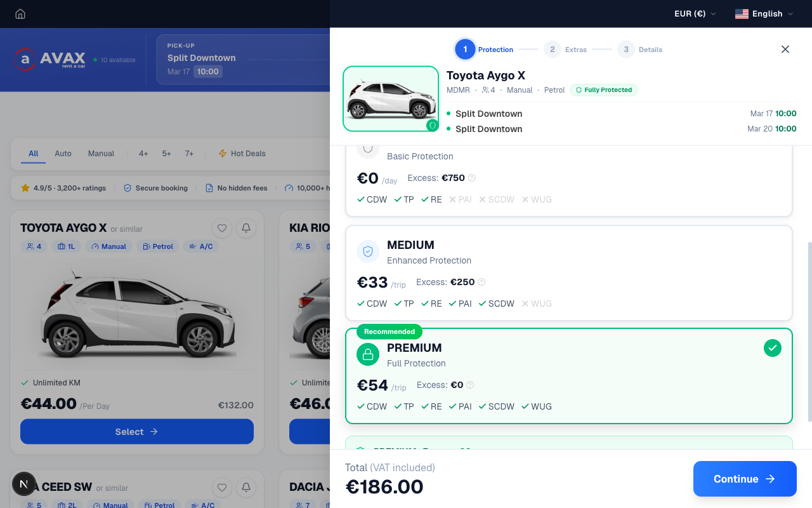Select the Premium Full Protection checkmark

(x=772, y=348)
